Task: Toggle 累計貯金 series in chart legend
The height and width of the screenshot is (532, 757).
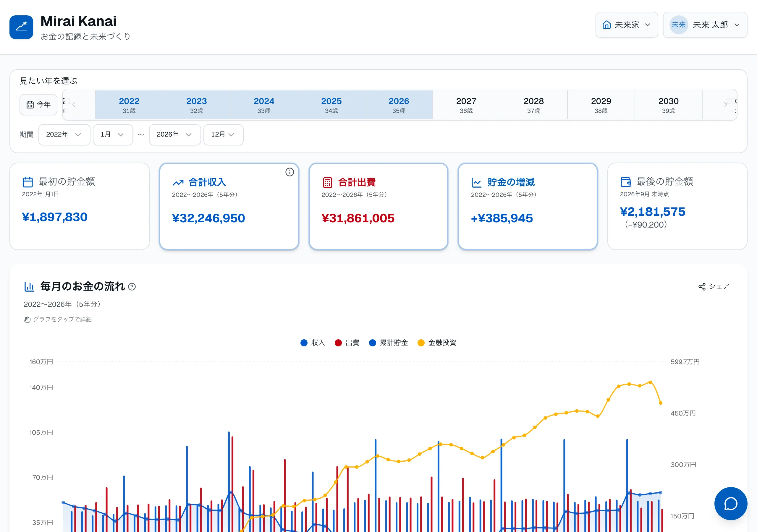Action: [388, 343]
